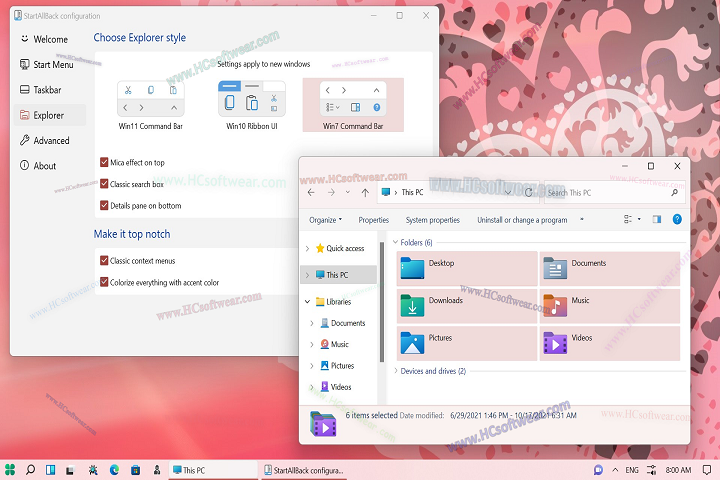Refresh the This PC view
Viewport: 720px width, 480px height.
pyautogui.click(x=529, y=192)
